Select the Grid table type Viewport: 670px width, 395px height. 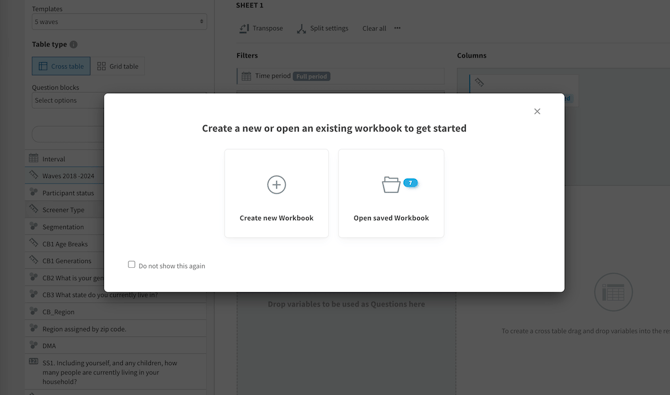pyautogui.click(x=118, y=66)
